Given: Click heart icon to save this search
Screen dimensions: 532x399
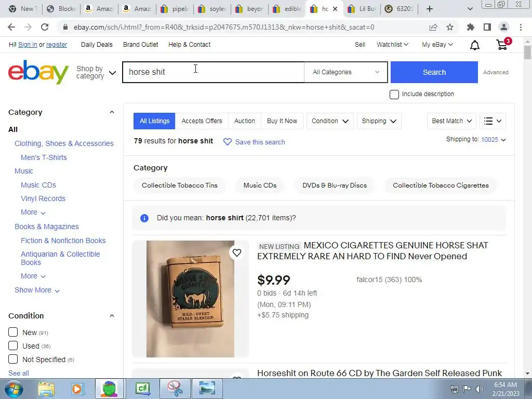Looking at the screenshot, I should point(228,142).
